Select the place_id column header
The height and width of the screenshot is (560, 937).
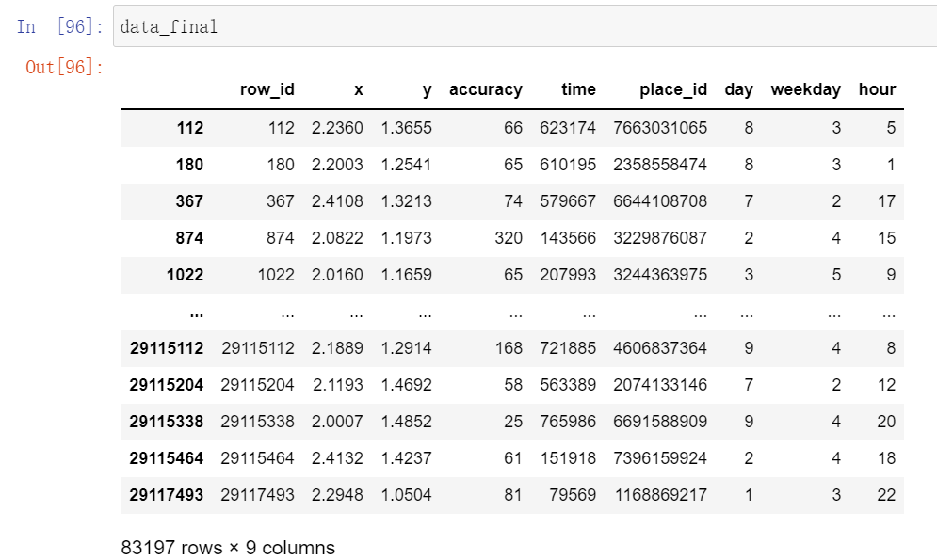(673, 90)
